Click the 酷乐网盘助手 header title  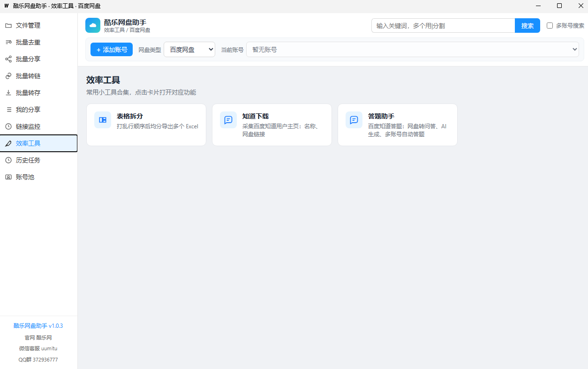tap(125, 22)
